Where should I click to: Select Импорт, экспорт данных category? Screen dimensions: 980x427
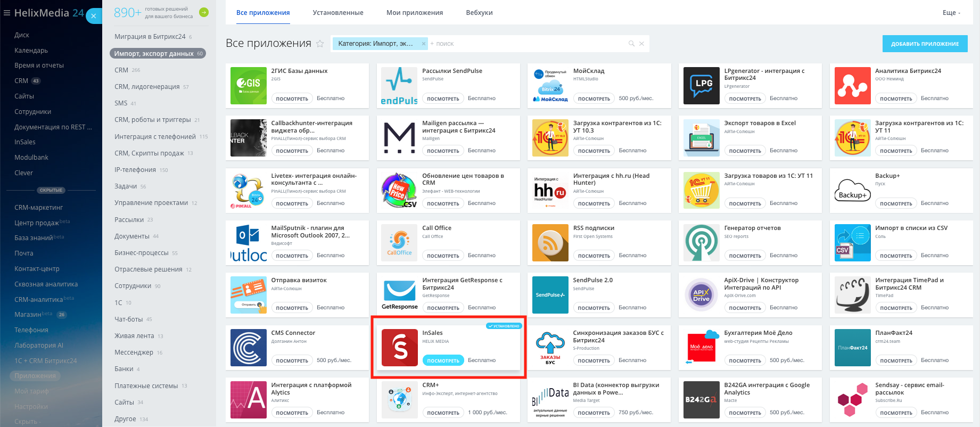point(158,53)
